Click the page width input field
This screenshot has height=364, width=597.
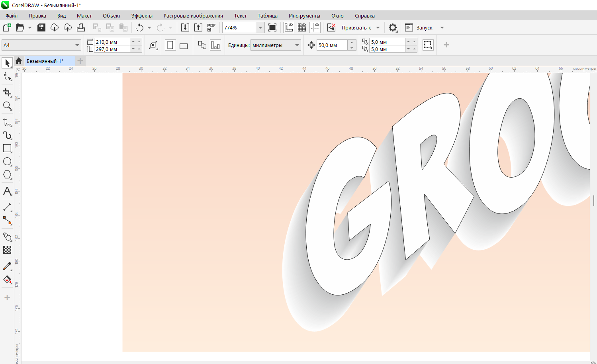[x=112, y=42]
